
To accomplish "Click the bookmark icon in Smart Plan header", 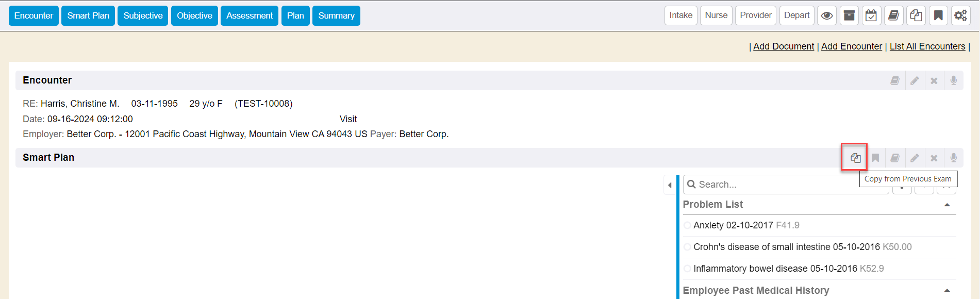I will tap(875, 158).
